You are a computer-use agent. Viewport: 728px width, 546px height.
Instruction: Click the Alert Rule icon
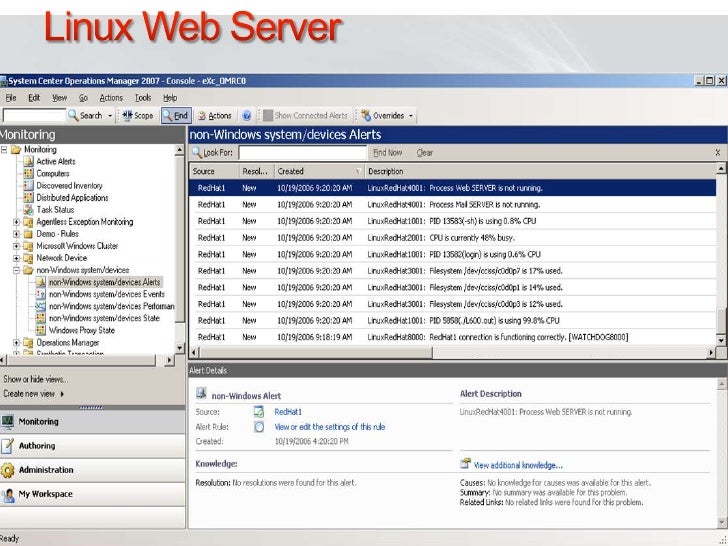pyautogui.click(x=259, y=427)
